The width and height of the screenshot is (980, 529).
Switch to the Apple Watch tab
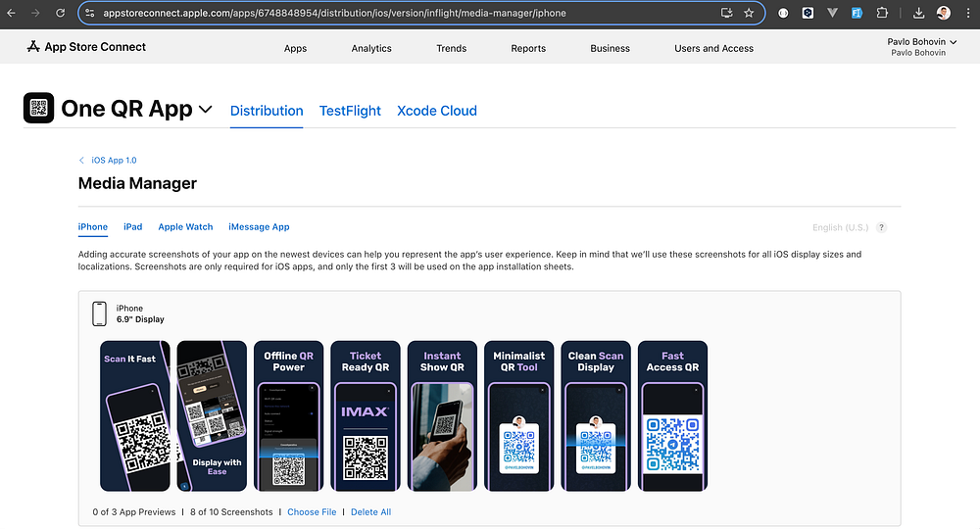click(x=185, y=226)
